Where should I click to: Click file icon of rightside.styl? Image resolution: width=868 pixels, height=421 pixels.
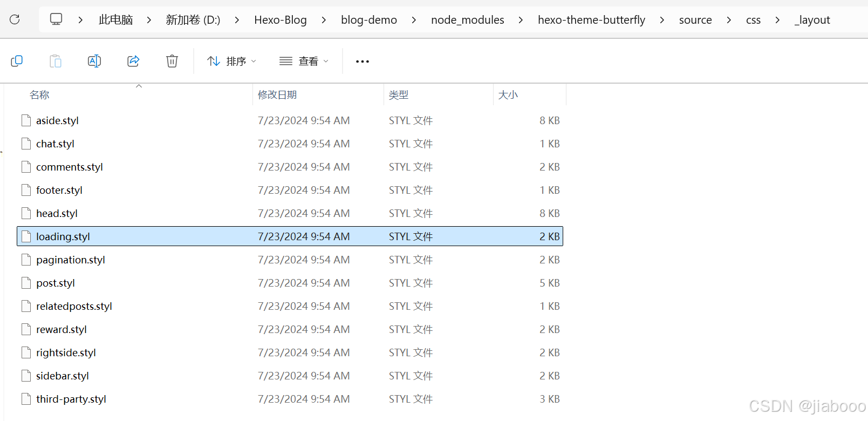pyautogui.click(x=26, y=352)
